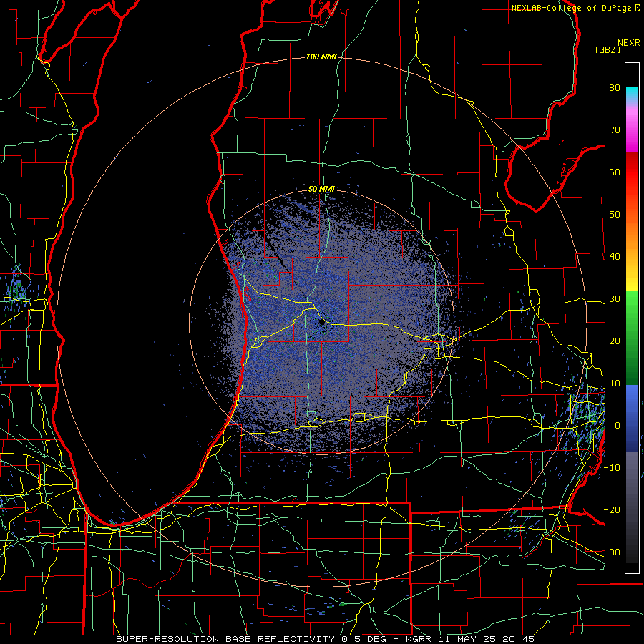Click the 50 value on the dBZ scale
Viewport: 644px width, 644px height.
pos(615,215)
